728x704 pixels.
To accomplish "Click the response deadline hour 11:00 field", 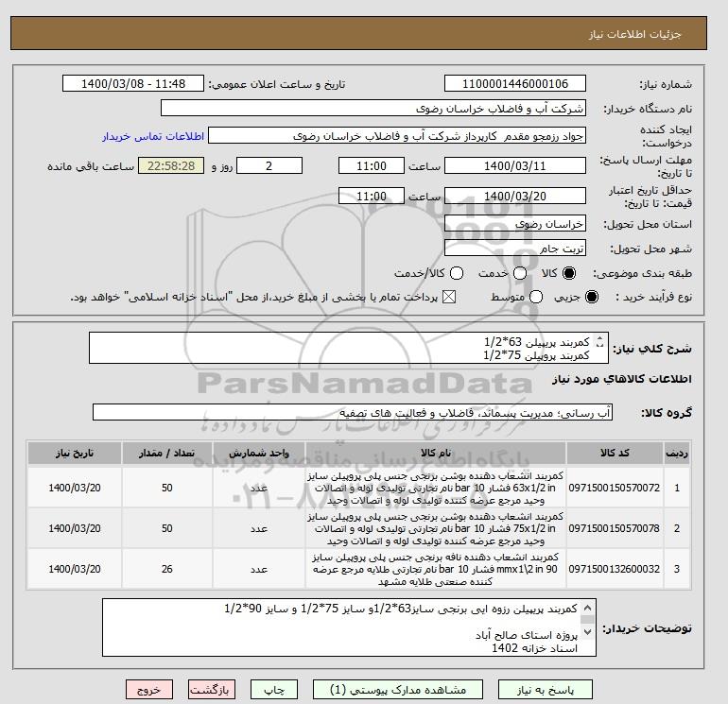I will click(x=372, y=165).
